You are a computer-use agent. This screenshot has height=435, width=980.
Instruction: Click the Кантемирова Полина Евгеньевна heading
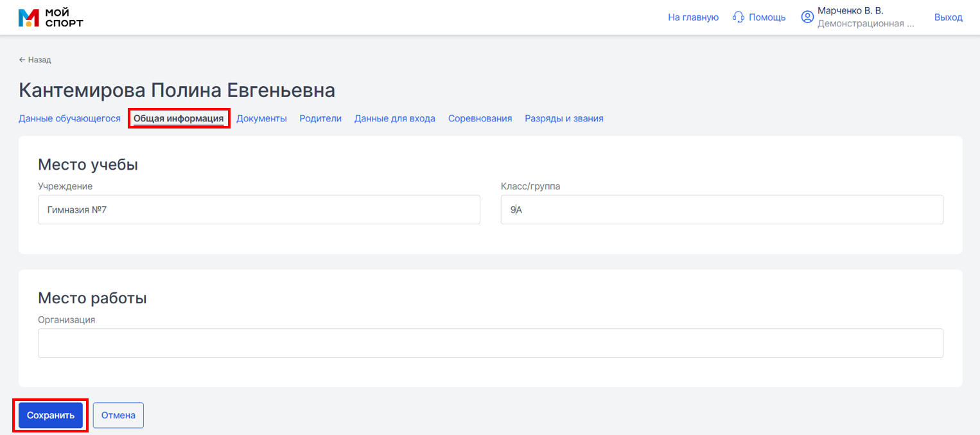[x=177, y=90]
